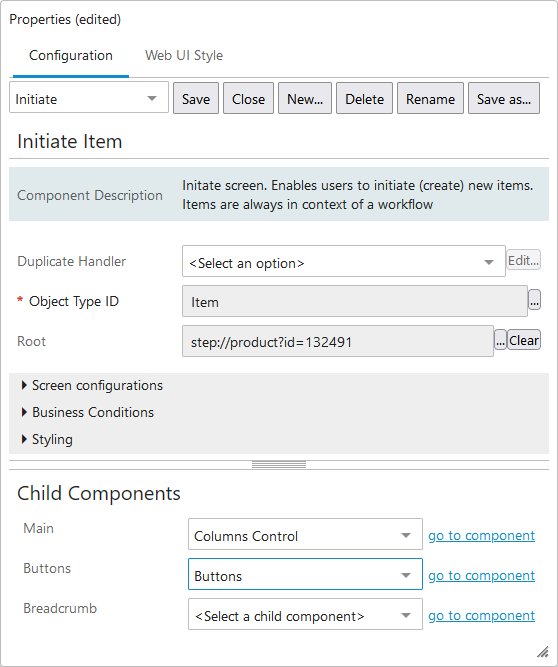Click the Save as... button
558x667 pixels.
(x=504, y=98)
